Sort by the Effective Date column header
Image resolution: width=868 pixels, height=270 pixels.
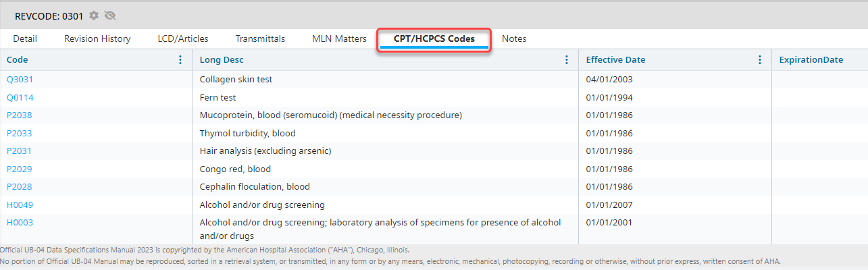tap(615, 60)
